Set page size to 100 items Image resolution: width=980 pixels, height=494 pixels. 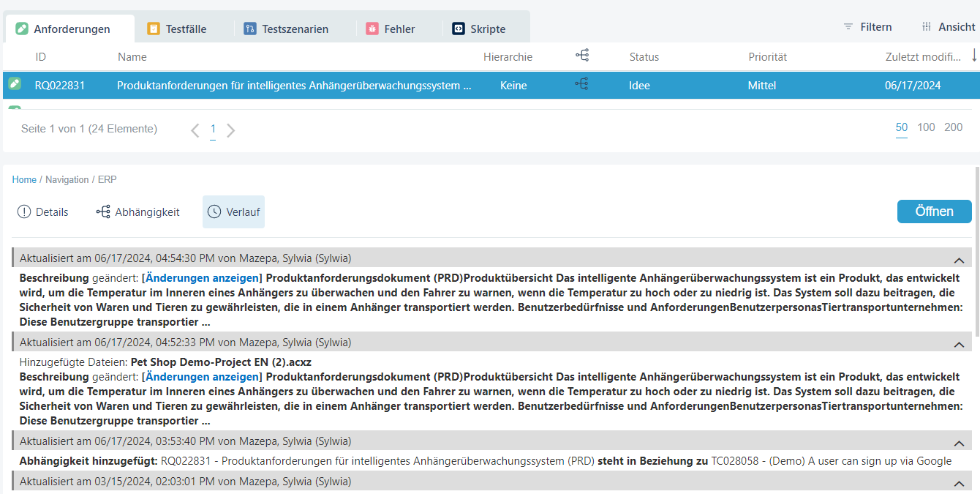926,127
